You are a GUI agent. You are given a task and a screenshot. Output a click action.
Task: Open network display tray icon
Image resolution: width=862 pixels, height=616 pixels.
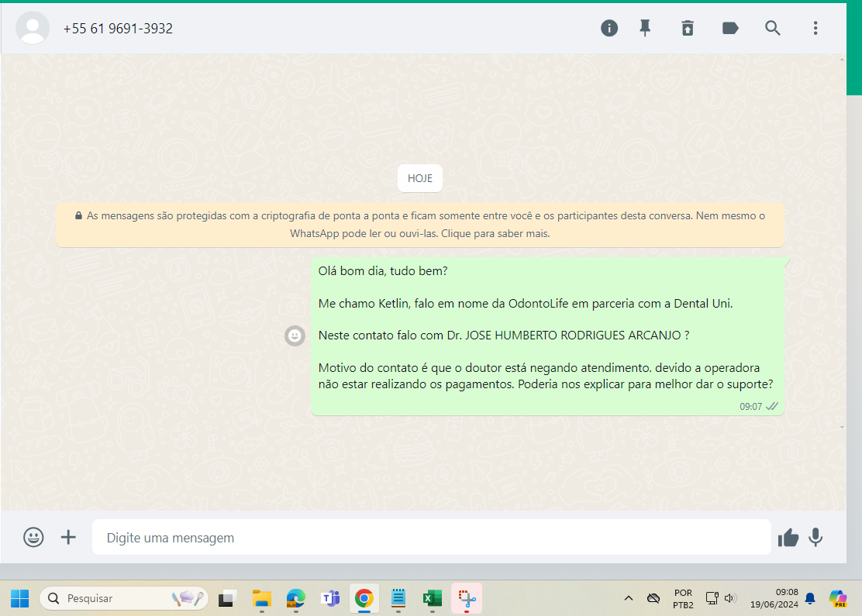(712, 598)
